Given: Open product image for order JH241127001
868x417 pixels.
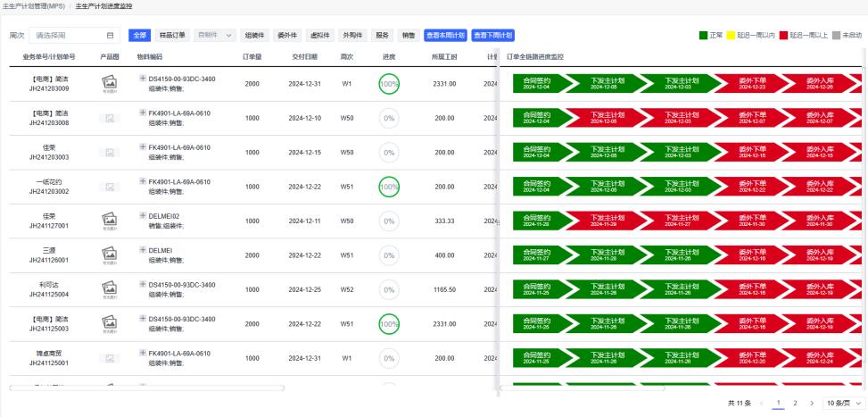Looking at the screenshot, I should click(110, 221).
